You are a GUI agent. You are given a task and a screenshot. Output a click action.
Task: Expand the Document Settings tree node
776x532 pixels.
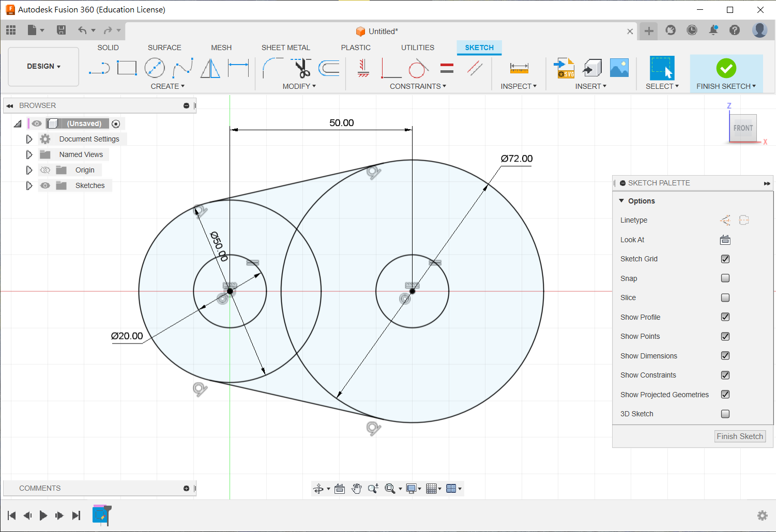(x=29, y=139)
